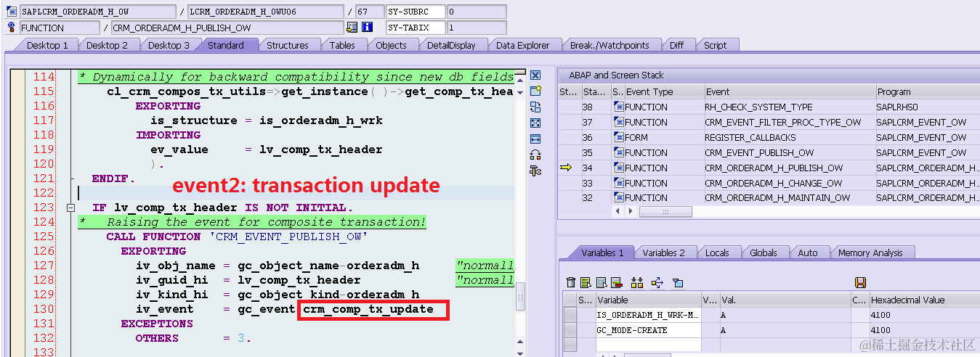Close the tool using the X icon
Viewport: 980px width, 357px height.
pyautogui.click(x=535, y=75)
